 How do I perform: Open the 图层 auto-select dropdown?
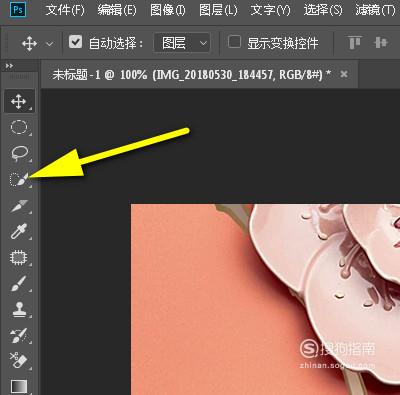tap(182, 43)
